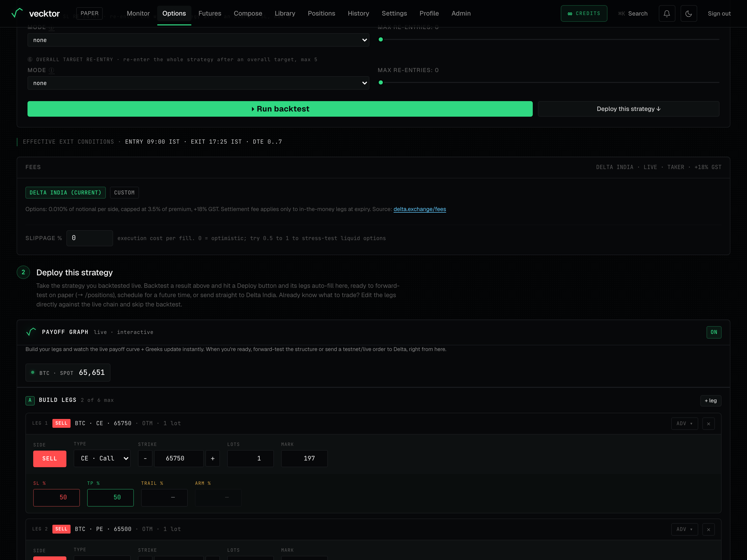Adjust overall target Max Re-entries slider
The width and height of the screenshot is (747, 560).
(x=549, y=82)
